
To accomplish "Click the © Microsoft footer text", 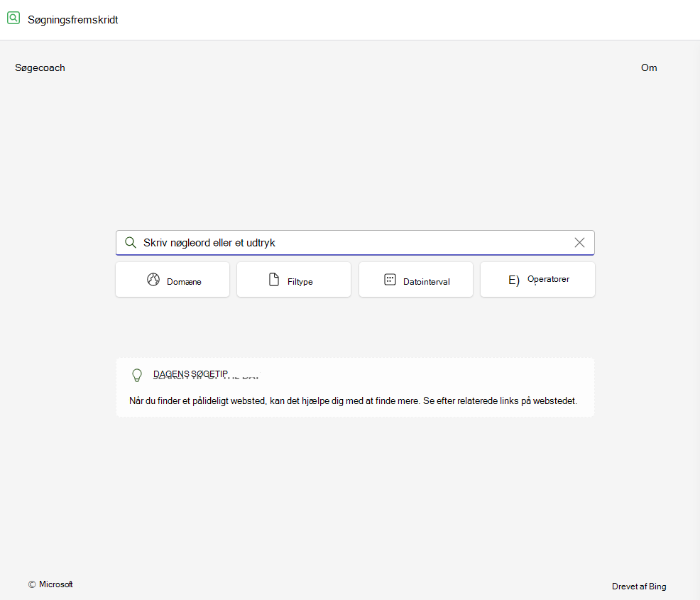I will click(50, 584).
